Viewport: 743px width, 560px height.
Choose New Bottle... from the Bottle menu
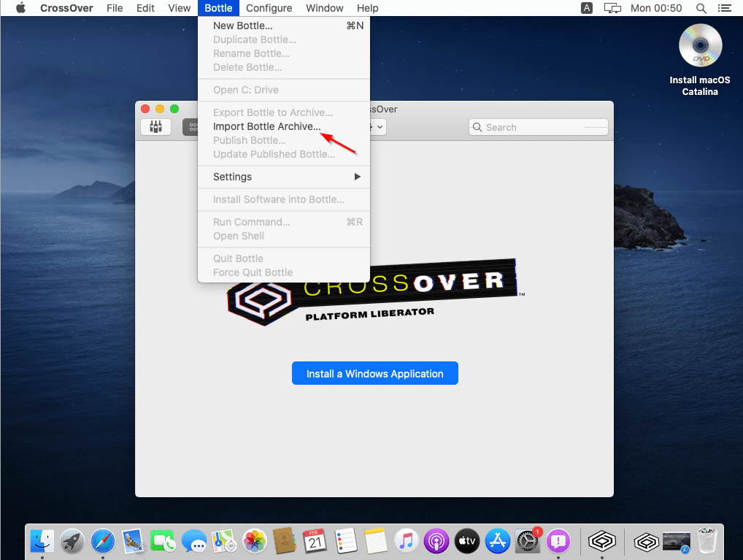(x=284, y=26)
